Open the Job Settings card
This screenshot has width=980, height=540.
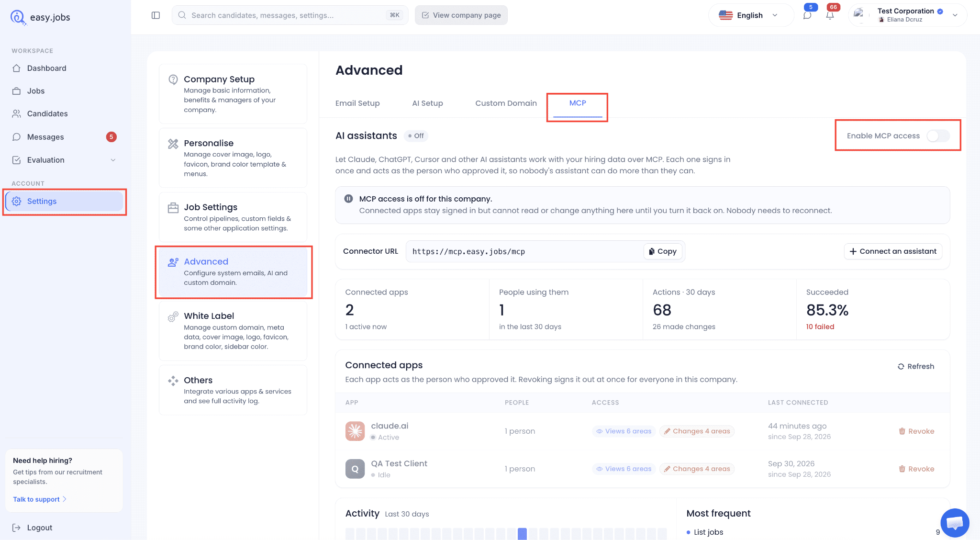233,217
